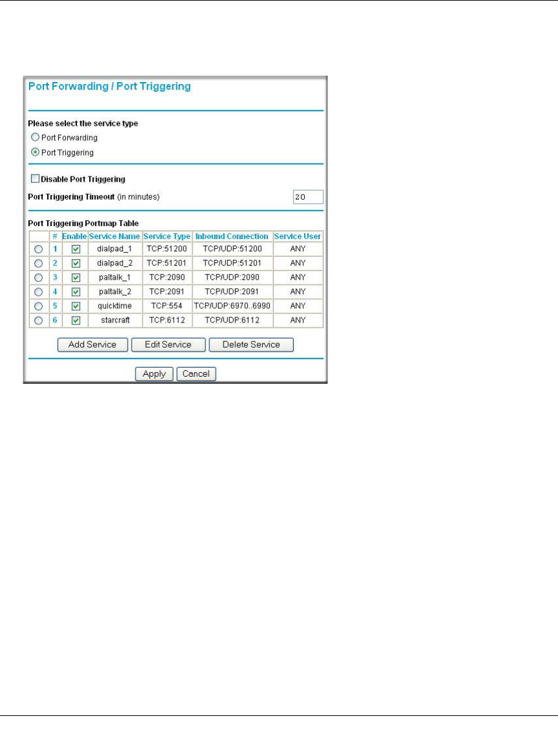This screenshot has height=756, width=558.
Task: Uncheck Enable checkbox for dialpad_2
Action: coord(76,263)
